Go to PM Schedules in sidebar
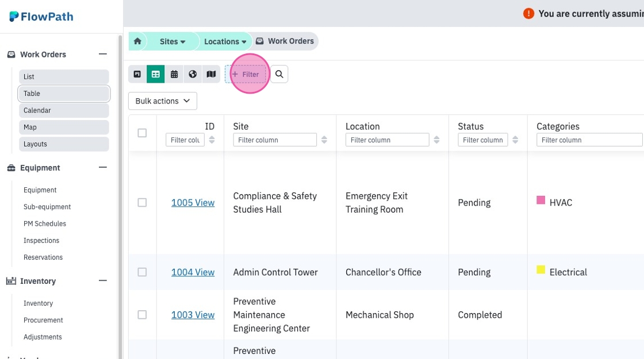644x359 pixels. [x=45, y=223]
